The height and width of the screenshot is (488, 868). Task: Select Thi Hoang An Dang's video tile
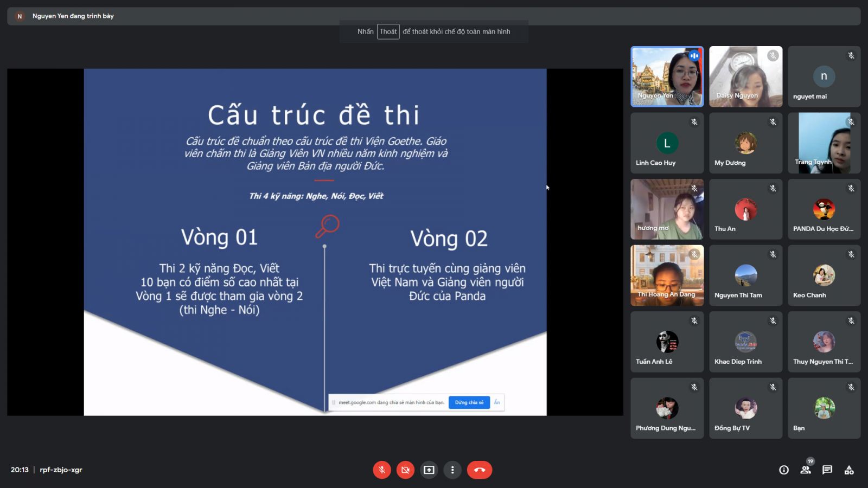coord(667,275)
